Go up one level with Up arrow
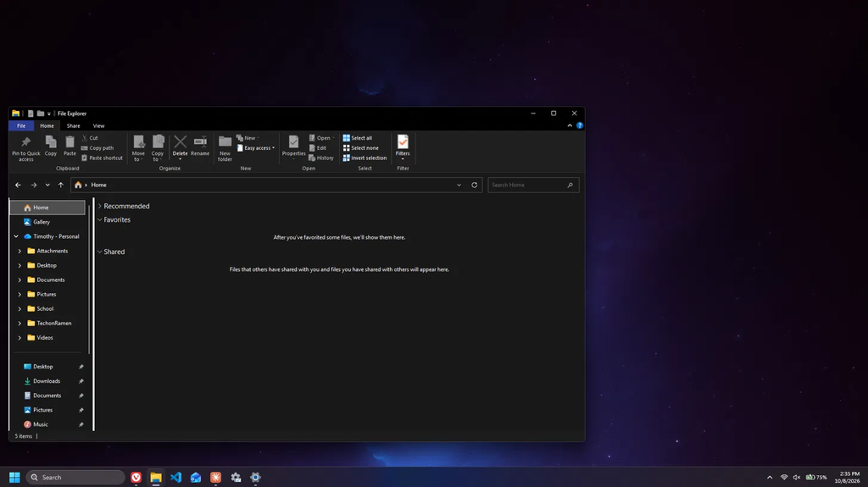 [61, 185]
